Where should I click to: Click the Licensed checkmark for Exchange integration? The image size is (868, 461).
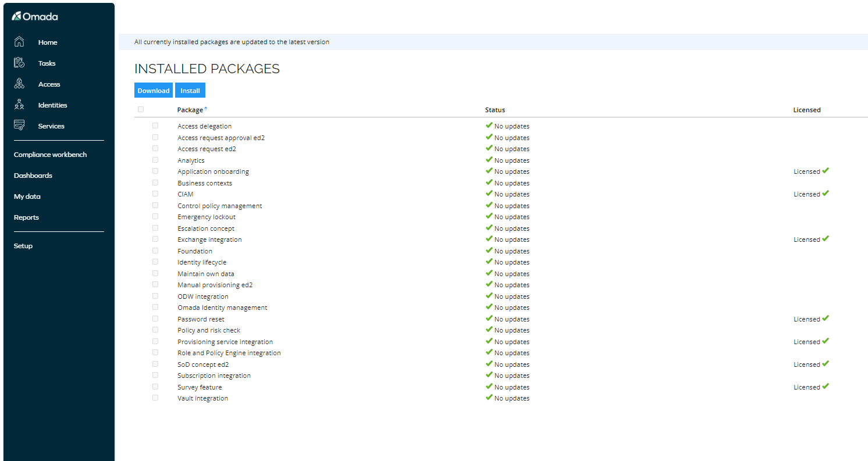[826, 239]
